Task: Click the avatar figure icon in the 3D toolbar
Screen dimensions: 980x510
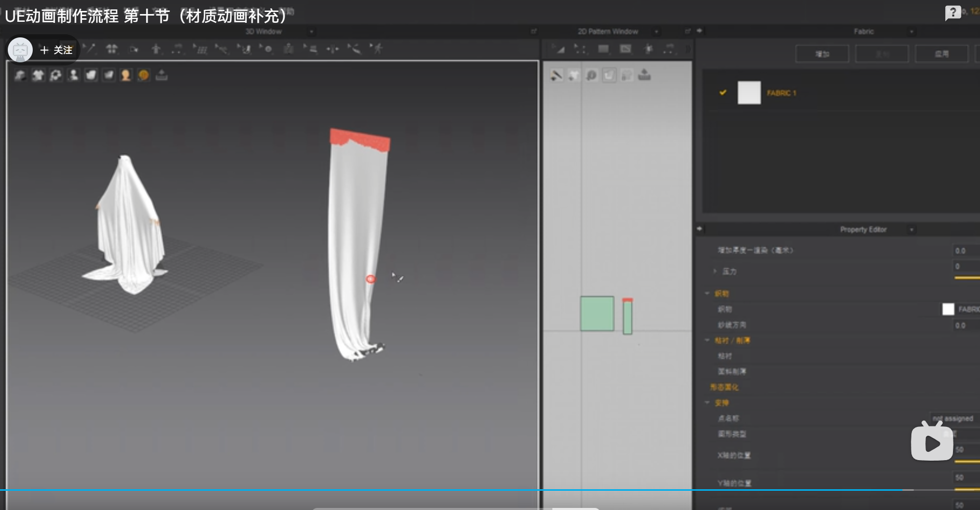Action: click(288, 49)
